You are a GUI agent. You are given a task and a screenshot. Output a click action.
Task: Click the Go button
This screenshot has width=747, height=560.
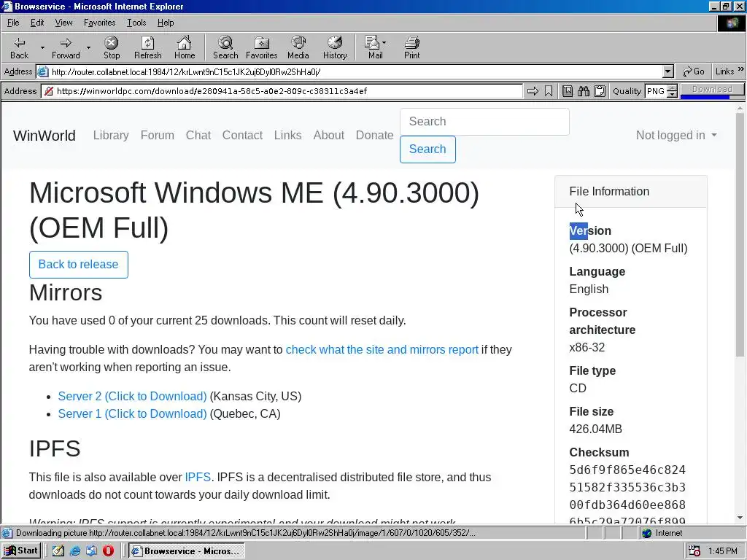click(694, 71)
